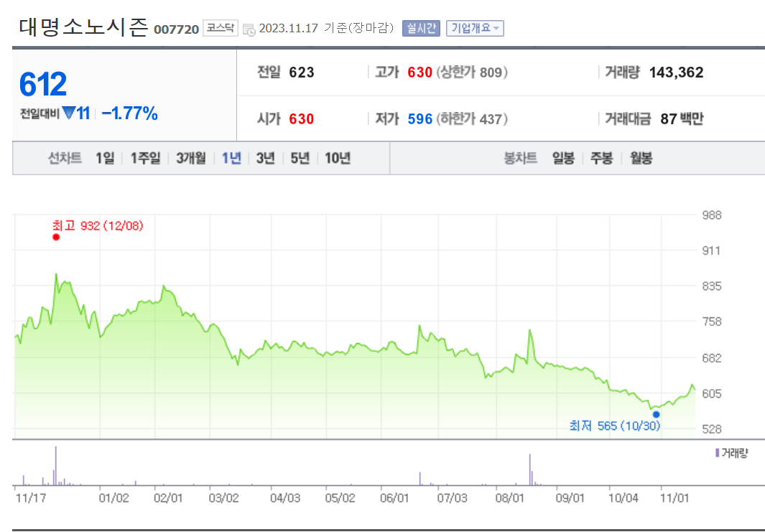
Task: Click the 605 y-axis price label
Action: tap(711, 393)
